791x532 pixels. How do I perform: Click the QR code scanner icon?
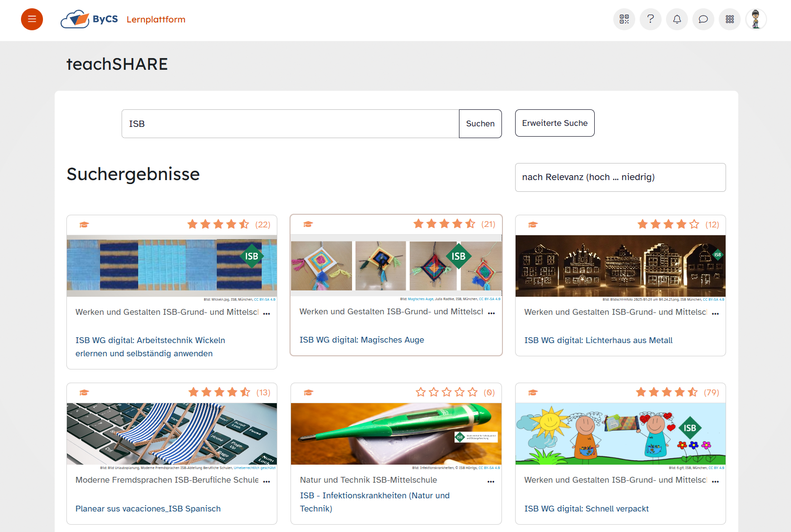(624, 20)
